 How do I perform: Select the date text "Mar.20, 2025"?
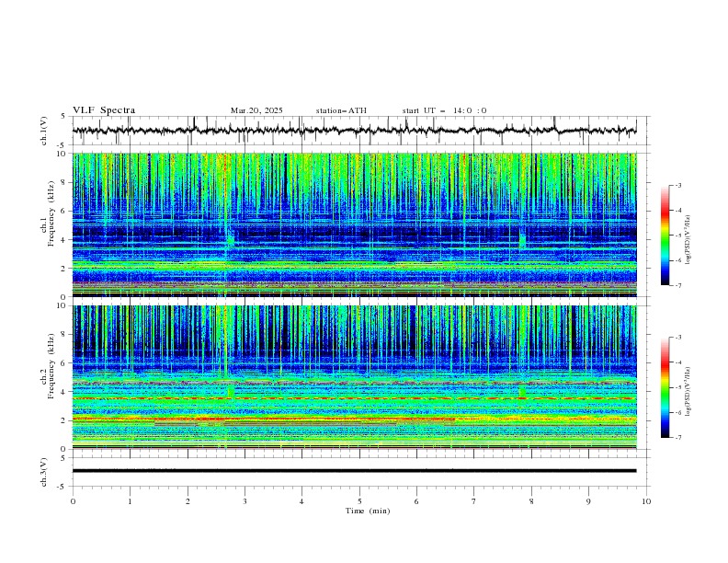coord(256,110)
